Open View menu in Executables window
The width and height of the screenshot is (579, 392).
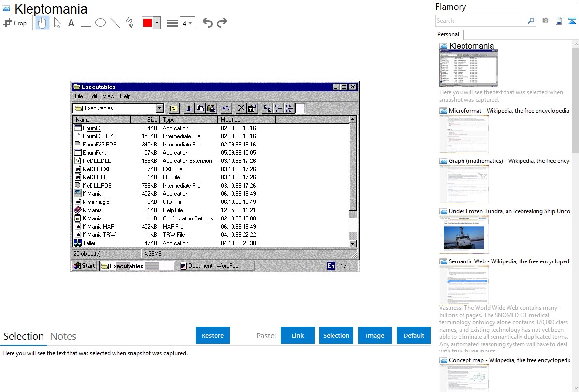(108, 97)
